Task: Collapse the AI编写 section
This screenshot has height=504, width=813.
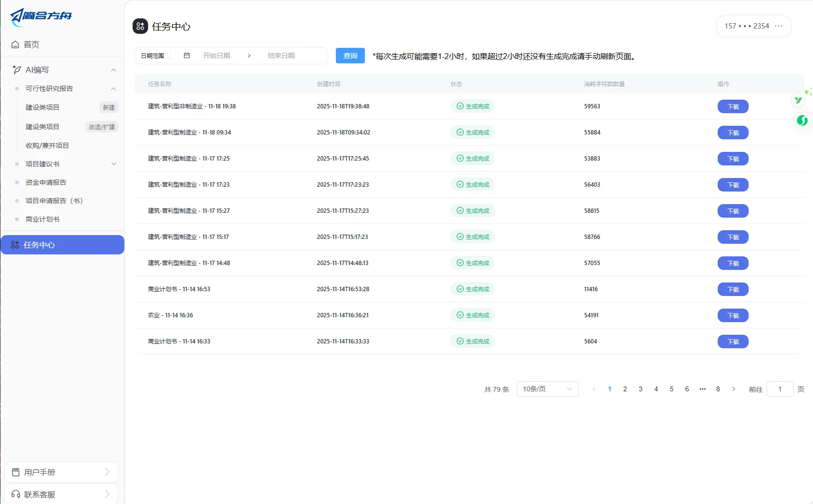Action: click(x=113, y=70)
